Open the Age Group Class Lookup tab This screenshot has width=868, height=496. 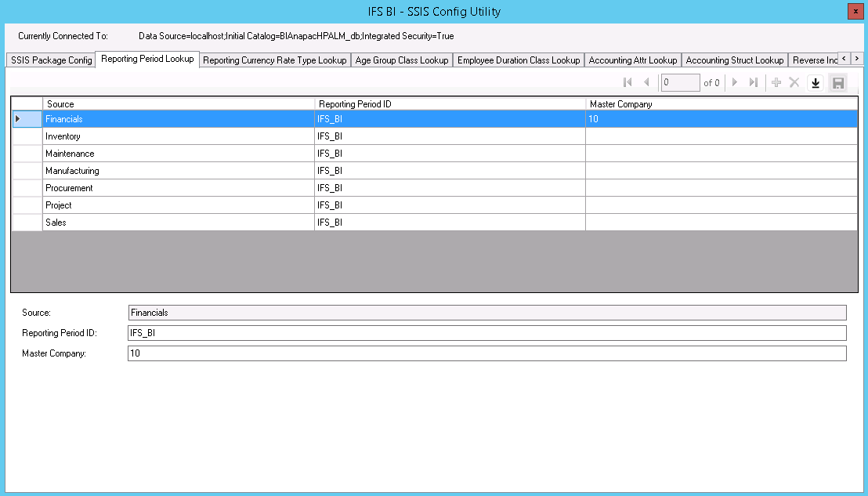(401, 60)
